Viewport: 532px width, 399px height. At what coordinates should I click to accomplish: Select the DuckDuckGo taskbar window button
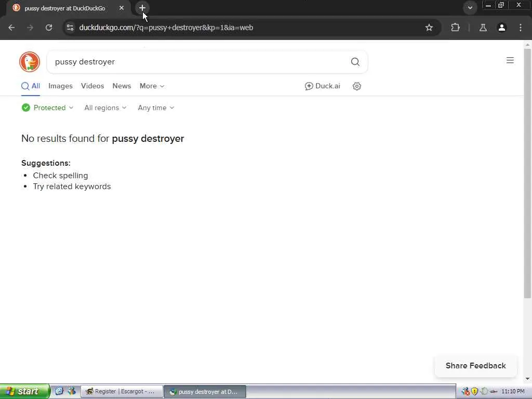coord(205,392)
